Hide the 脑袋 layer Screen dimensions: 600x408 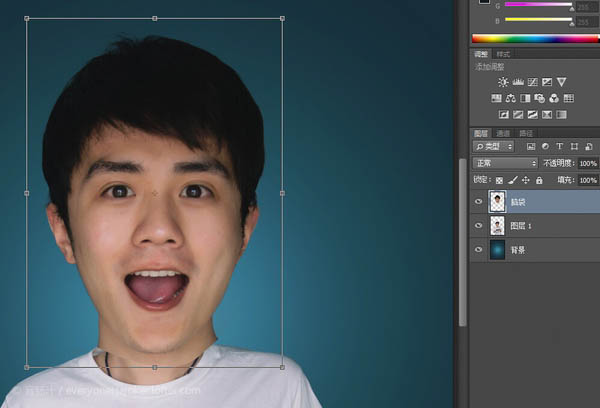point(478,202)
